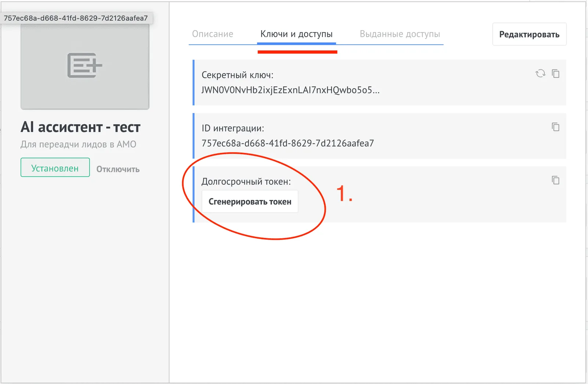The height and width of the screenshot is (384, 588).
Task: Click the AI ассистент - тест title
Action: (80, 127)
